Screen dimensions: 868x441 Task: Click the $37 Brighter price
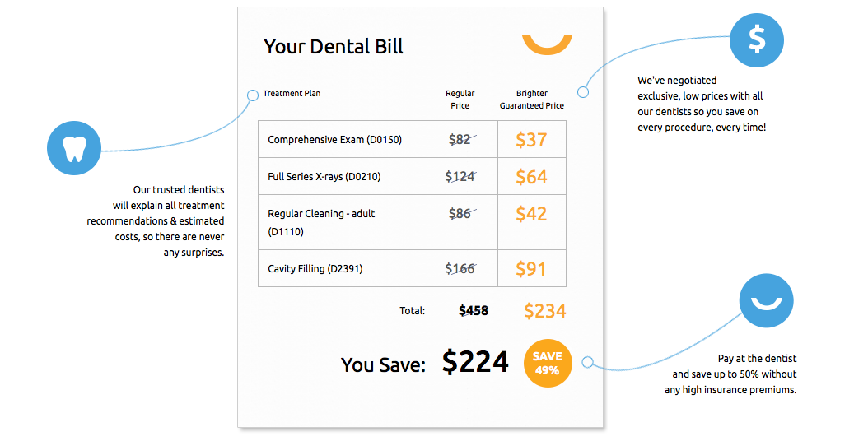pyautogui.click(x=531, y=140)
